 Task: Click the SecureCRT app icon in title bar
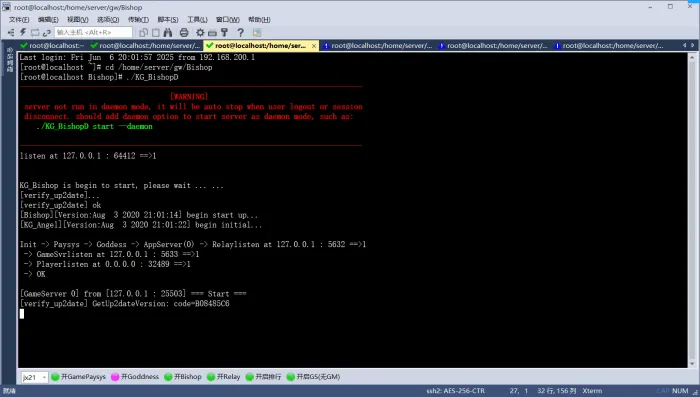6,7
